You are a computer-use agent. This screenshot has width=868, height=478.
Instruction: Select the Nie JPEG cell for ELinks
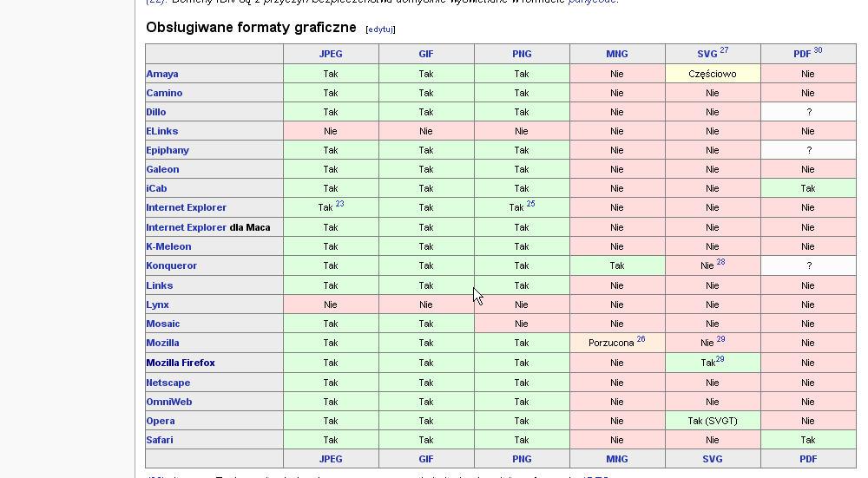point(331,131)
